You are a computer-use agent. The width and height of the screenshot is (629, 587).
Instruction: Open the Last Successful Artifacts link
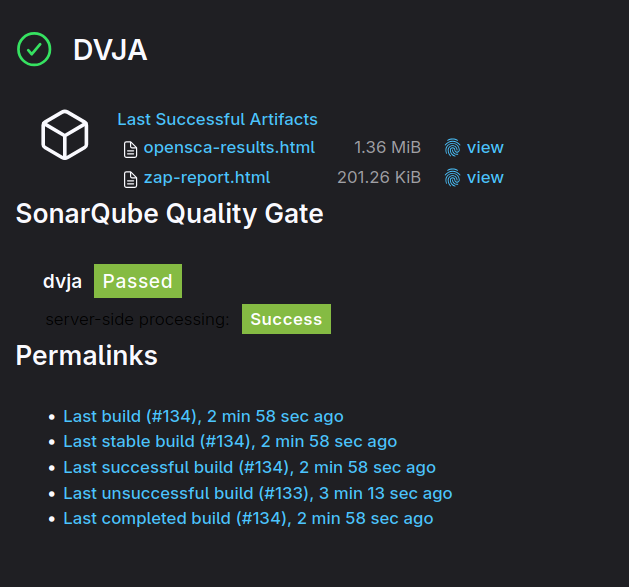[217, 120]
